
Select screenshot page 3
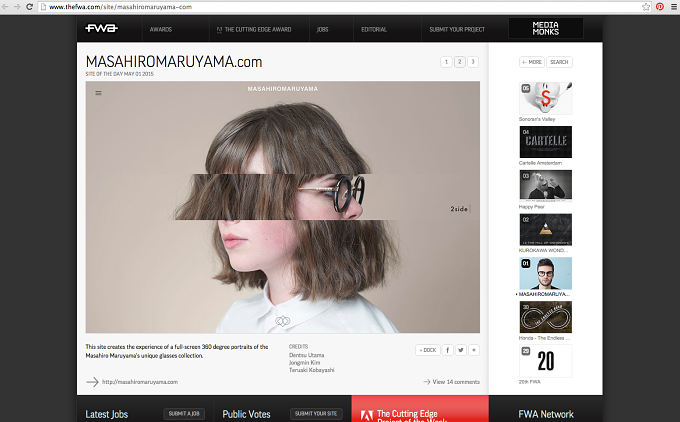[x=473, y=62]
